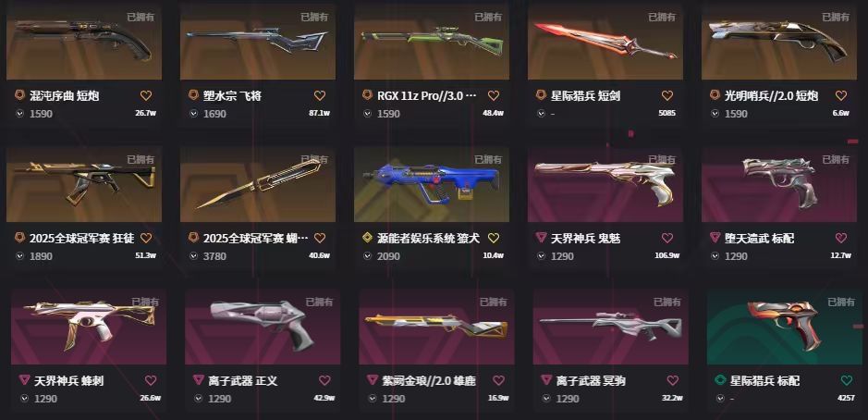Select the 光明哨兵//2.0 短炮 shotgun image
The height and width of the screenshot is (420, 868).
point(779,43)
